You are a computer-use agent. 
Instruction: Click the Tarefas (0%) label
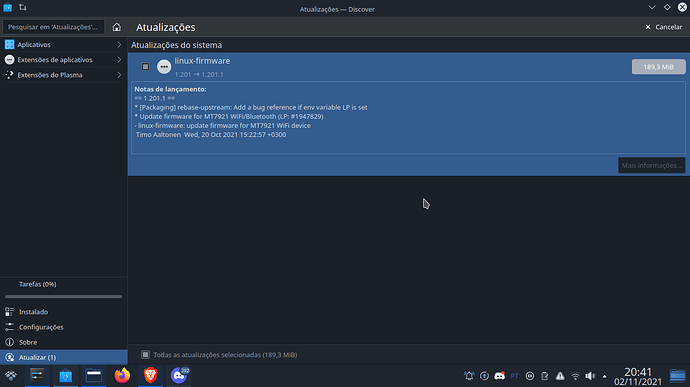point(38,284)
